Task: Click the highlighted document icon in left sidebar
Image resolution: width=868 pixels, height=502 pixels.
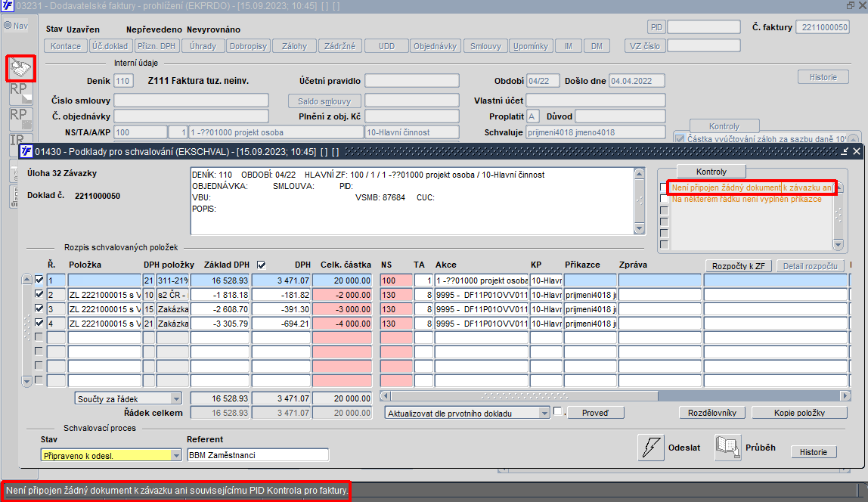Action: click(x=20, y=69)
